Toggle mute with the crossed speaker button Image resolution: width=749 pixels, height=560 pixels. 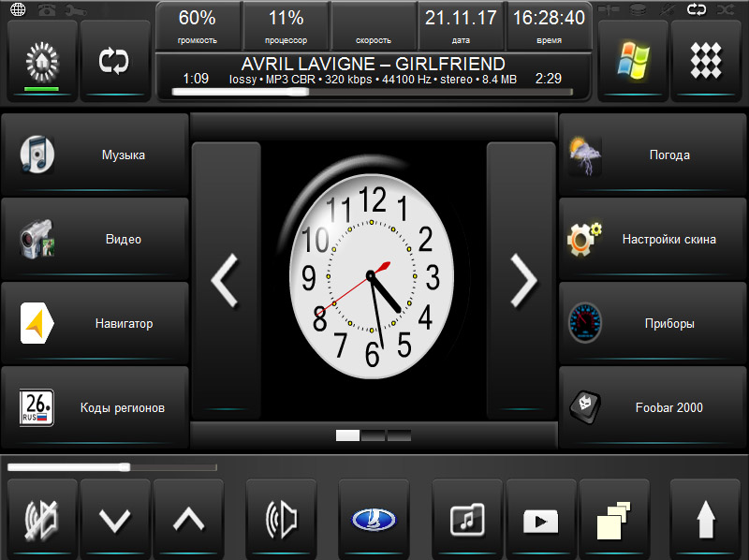[x=41, y=519]
